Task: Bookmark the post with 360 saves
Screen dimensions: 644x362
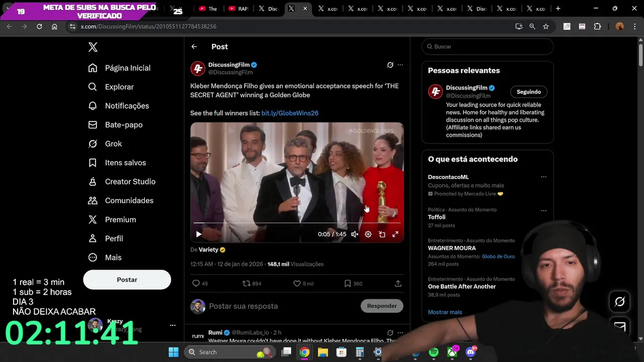Action: (353, 284)
